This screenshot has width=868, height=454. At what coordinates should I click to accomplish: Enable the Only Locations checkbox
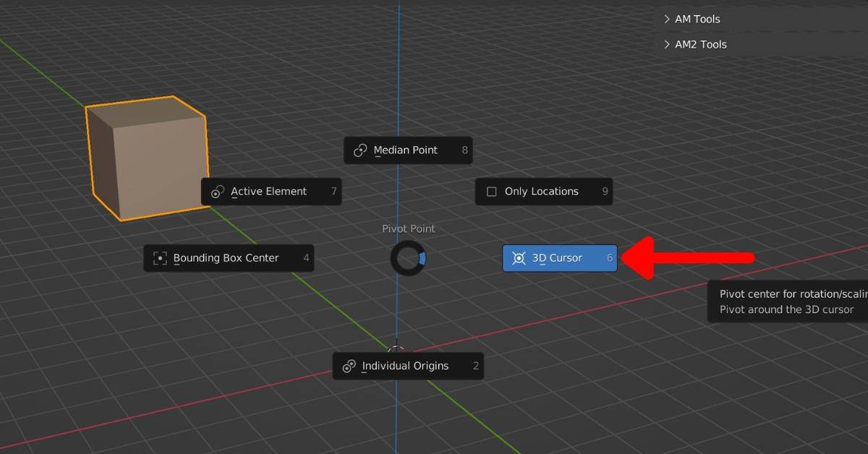point(492,192)
